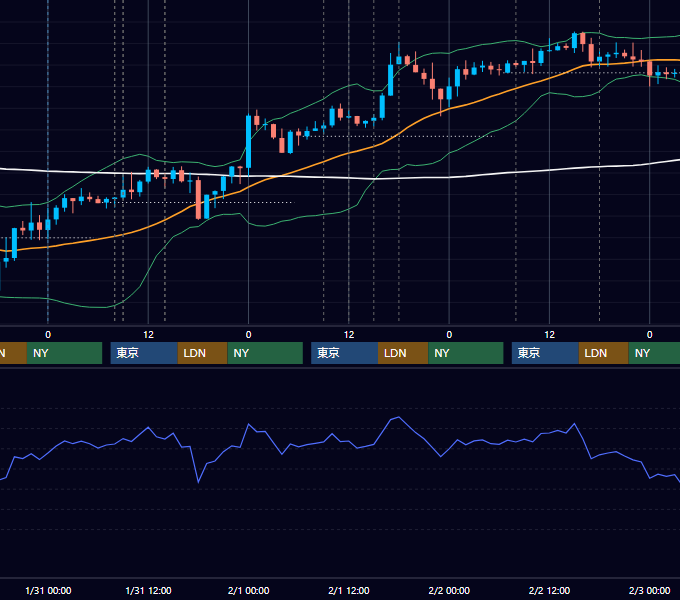Select the tall blue candle at 2/1 00:00
The image size is (680, 600).
pyautogui.click(x=248, y=142)
